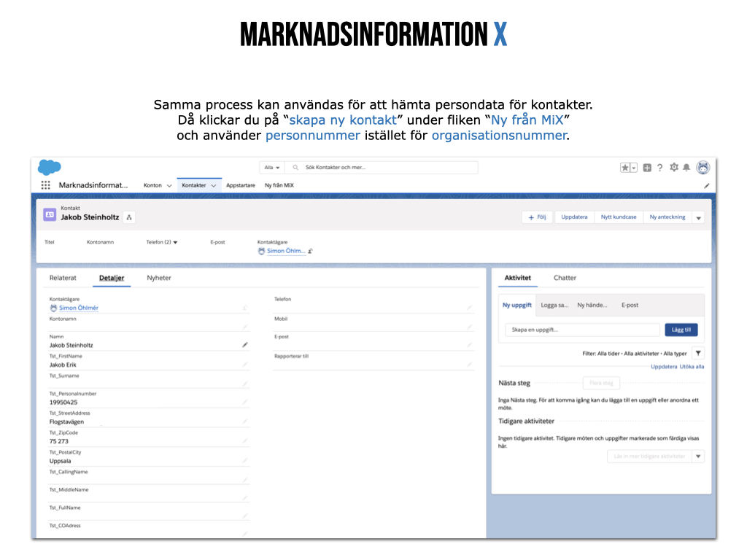Click the Skapa en uppgift input field
The height and width of the screenshot is (560, 747).
pos(582,330)
